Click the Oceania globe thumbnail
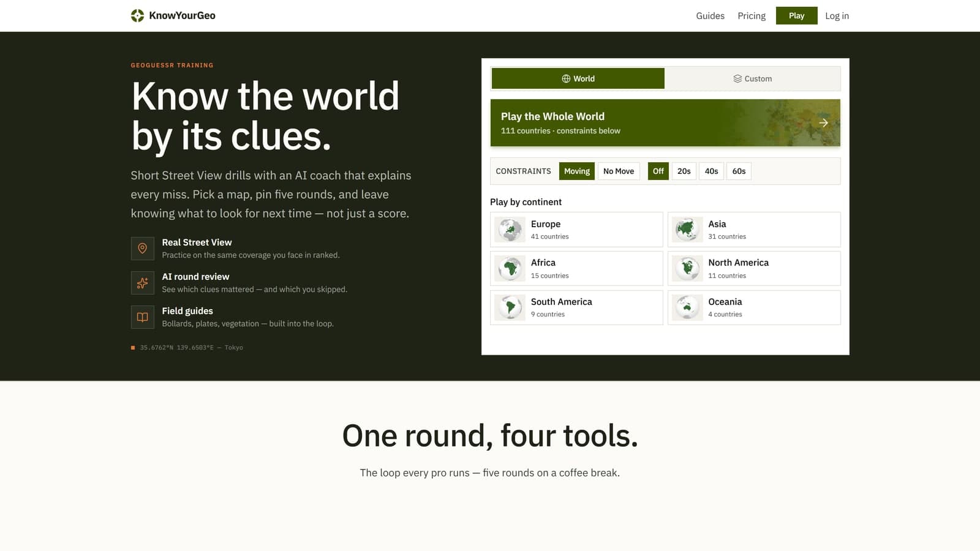This screenshot has height=551, width=980. 687,307
